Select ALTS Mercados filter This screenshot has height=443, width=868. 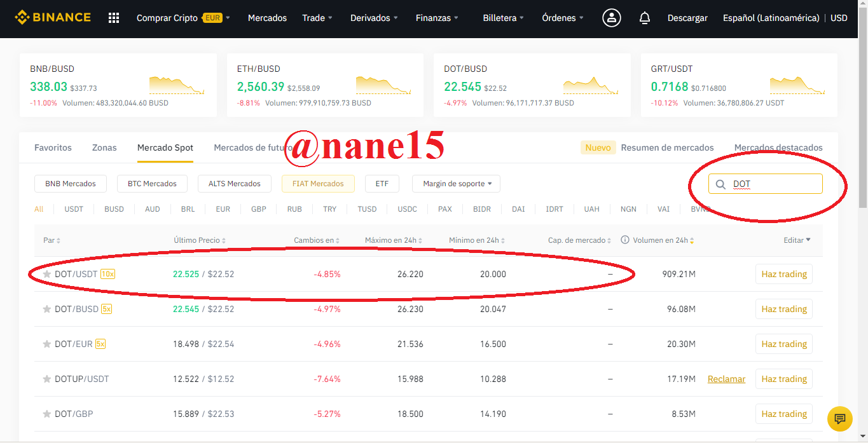click(x=234, y=184)
